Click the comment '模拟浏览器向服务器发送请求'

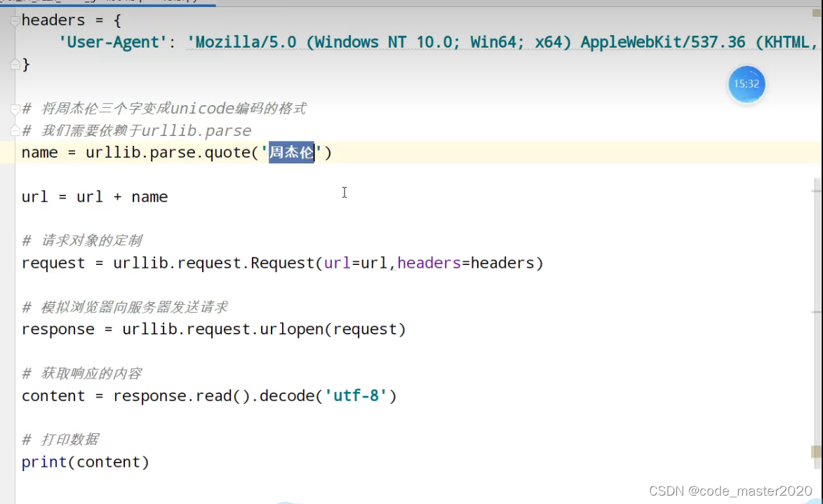135,307
